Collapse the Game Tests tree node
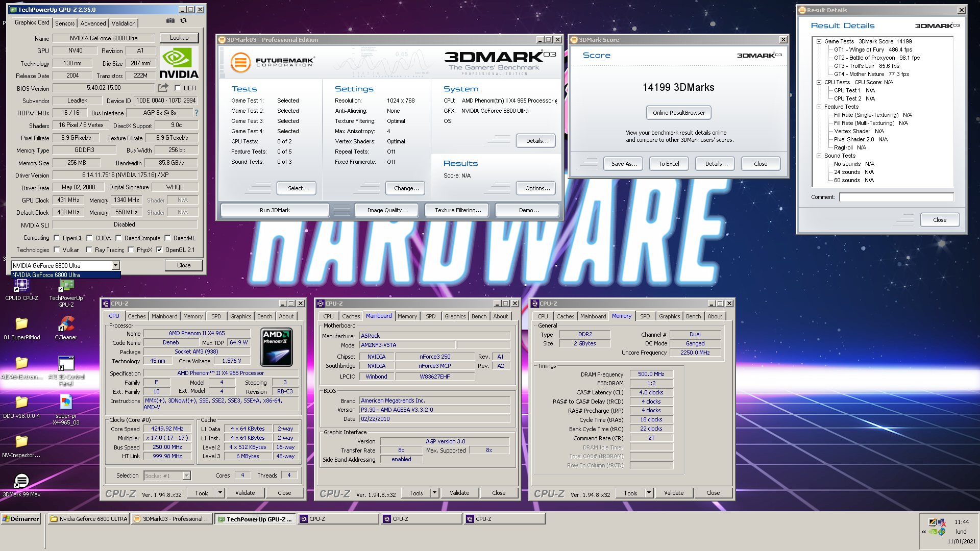980x551 pixels. pos(819,41)
